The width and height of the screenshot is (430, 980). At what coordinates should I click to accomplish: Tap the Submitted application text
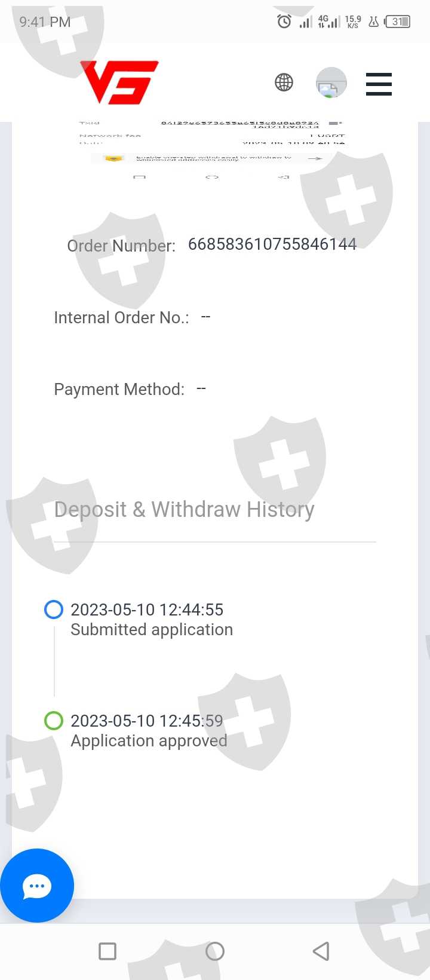(x=152, y=630)
